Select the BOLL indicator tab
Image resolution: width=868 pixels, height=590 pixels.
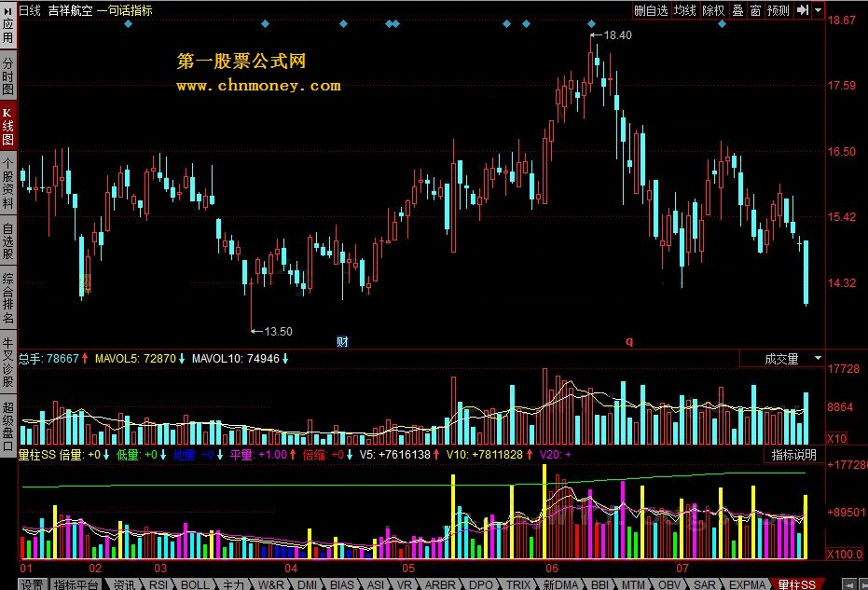(195, 584)
